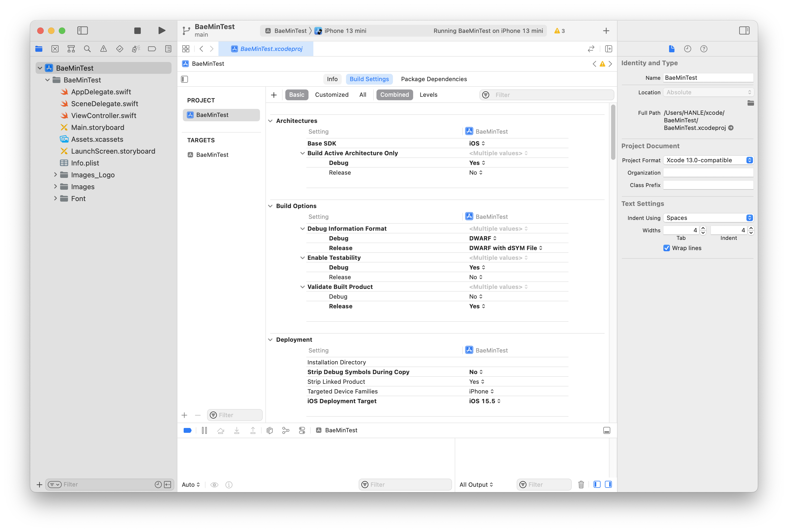The width and height of the screenshot is (788, 532).
Task: Open the Issue navigator warning icon
Action: [x=103, y=49]
